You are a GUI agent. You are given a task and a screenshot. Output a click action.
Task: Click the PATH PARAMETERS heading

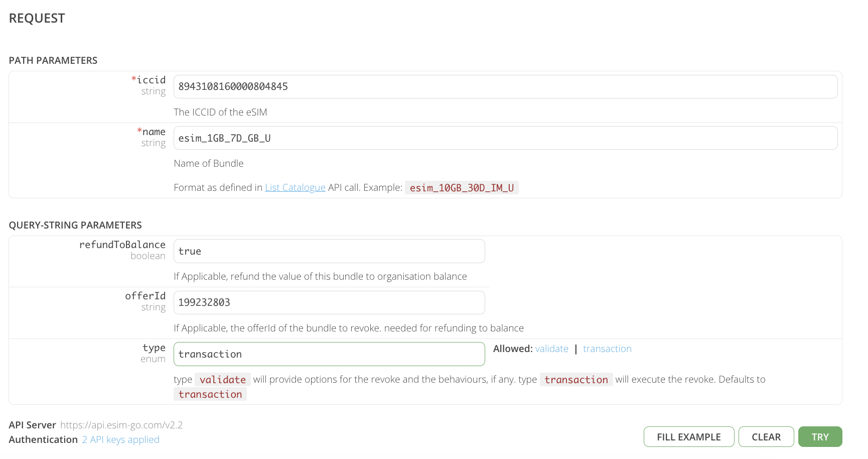[53, 60]
